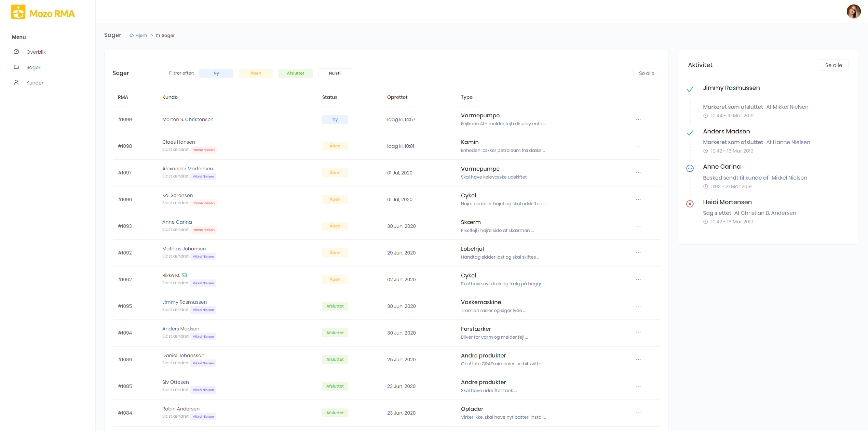Click the Mozo RMA logo icon
868x431 pixels.
(x=18, y=12)
